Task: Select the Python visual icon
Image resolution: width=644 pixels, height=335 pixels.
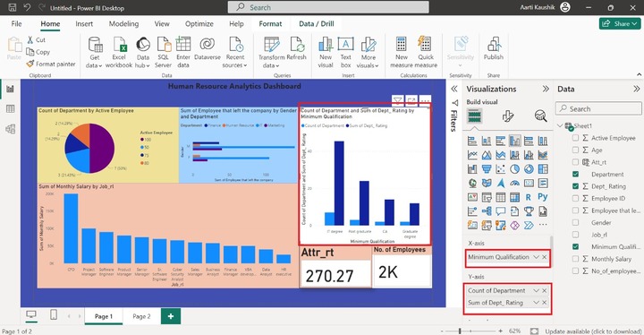Action: click(543, 197)
